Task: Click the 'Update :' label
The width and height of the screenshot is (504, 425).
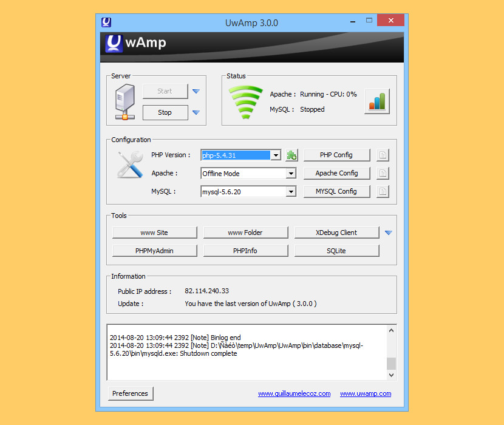Action: pos(131,304)
